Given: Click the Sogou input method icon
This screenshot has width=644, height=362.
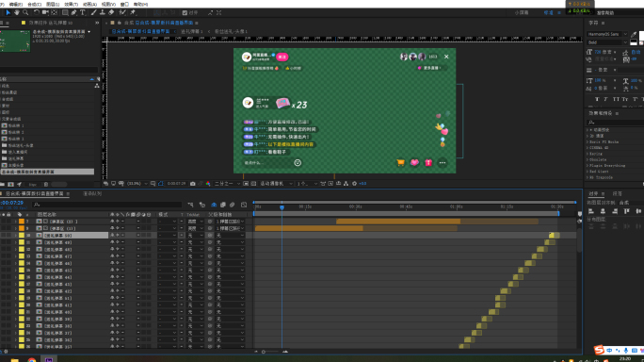Looking at the screenshot, I should 599,350.
